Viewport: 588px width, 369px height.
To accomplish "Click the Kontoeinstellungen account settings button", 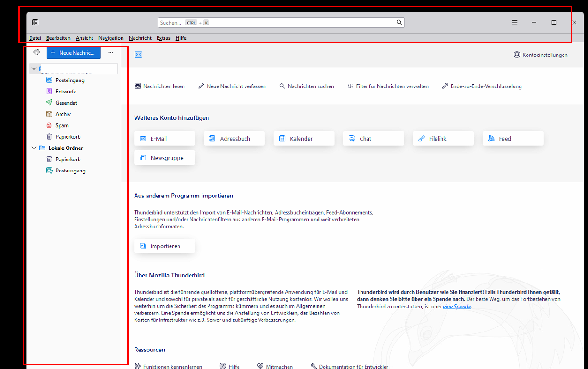I will 540,55.
